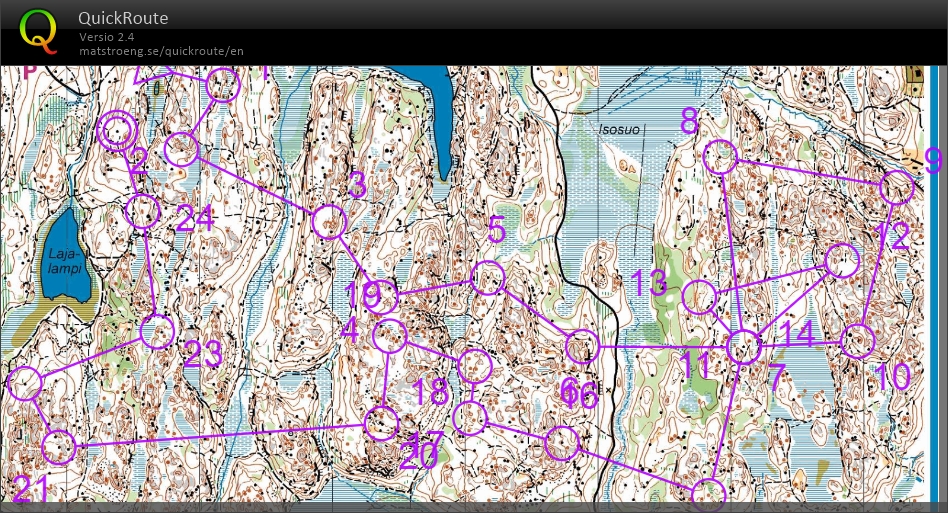Select the double-circle finish marker
The height and width of the screenshot is (513, 948).
[x=118, y=131]
